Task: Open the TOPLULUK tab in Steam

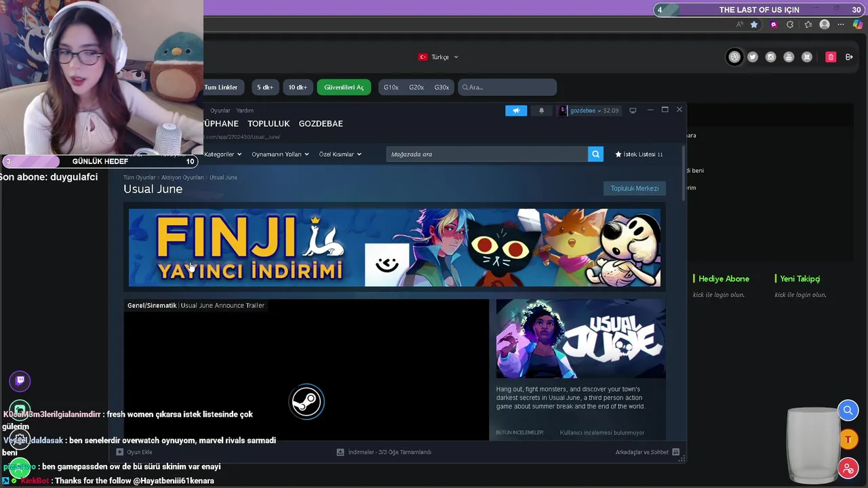Action: pyautogui.click(x=269, y=123)
